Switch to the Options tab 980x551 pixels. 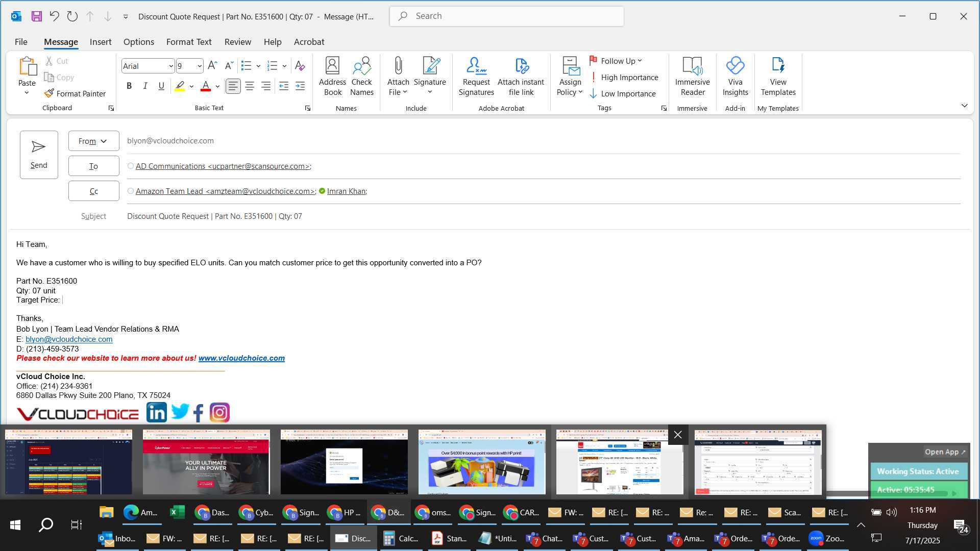point(139,42)
